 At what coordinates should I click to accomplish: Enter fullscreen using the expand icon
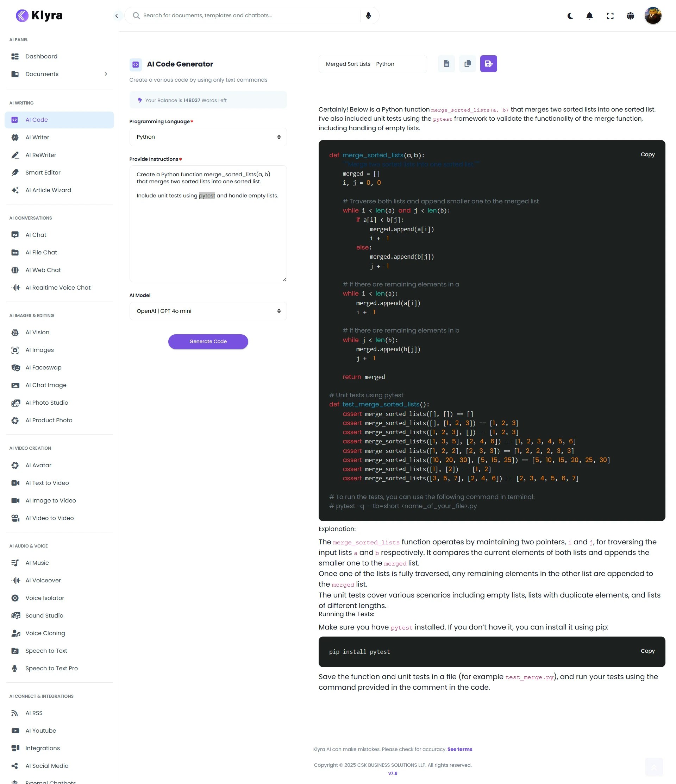coord(610,15)
